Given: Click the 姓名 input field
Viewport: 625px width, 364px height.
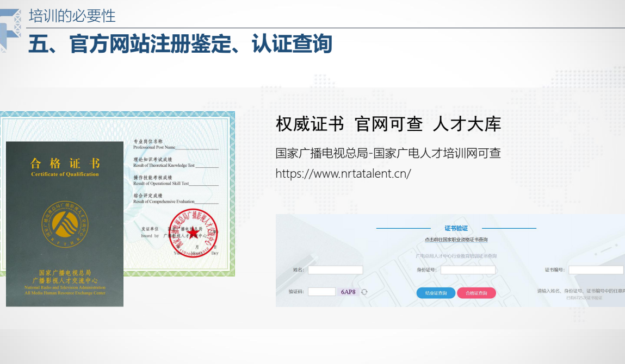Looking at the screenshot, I should pos(335,270).
